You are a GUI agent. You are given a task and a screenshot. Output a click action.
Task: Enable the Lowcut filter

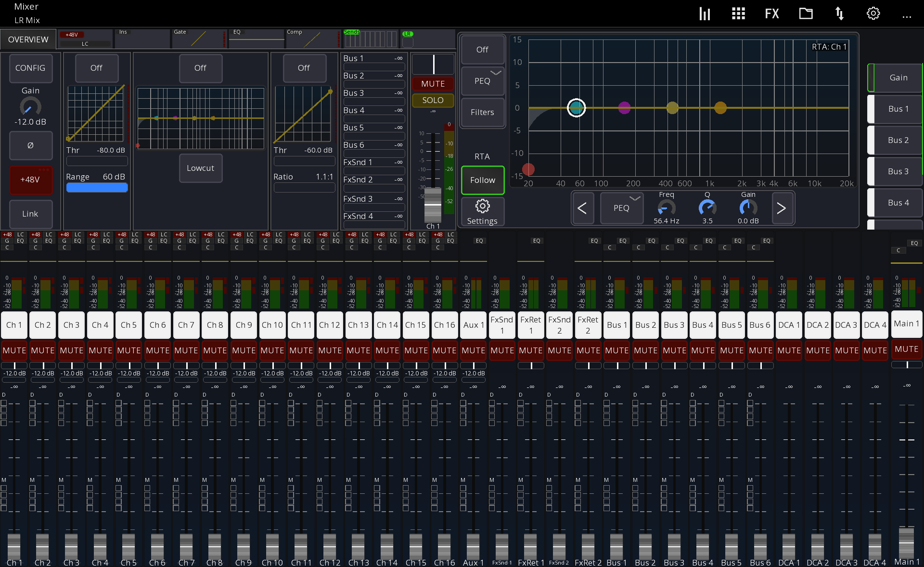tap(200, 168)
